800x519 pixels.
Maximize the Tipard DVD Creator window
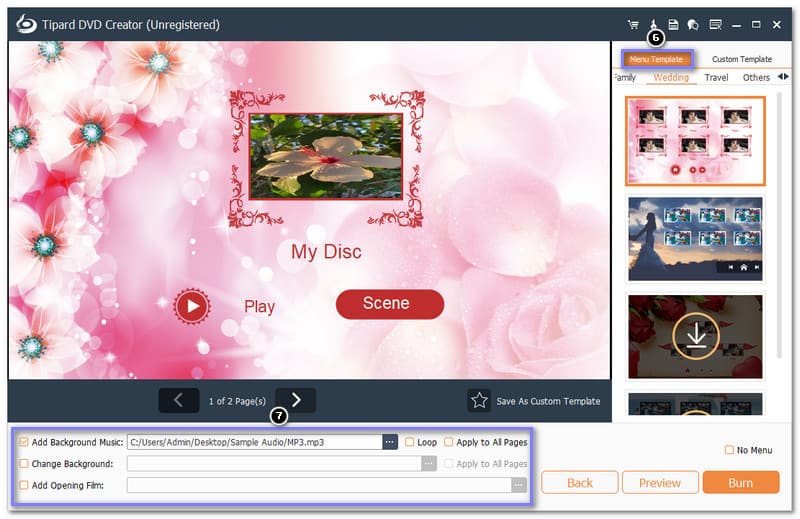click(756, 24)
